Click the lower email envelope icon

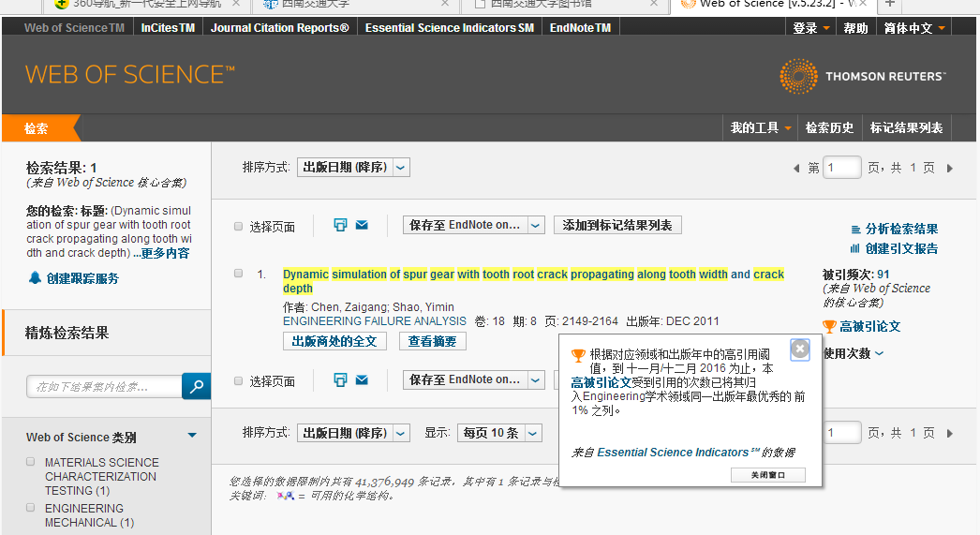(x=362, y=379)
